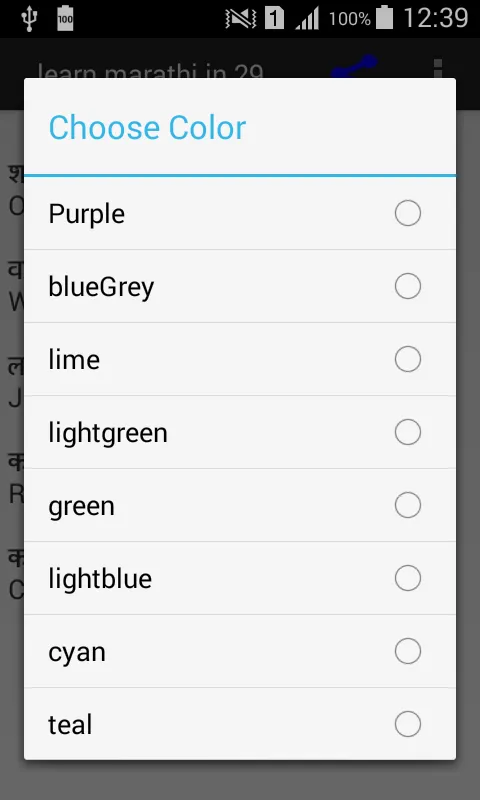Screen dimensions: 480x800
Task: Tap the signal strength status icon
Action: coord(308,18)
